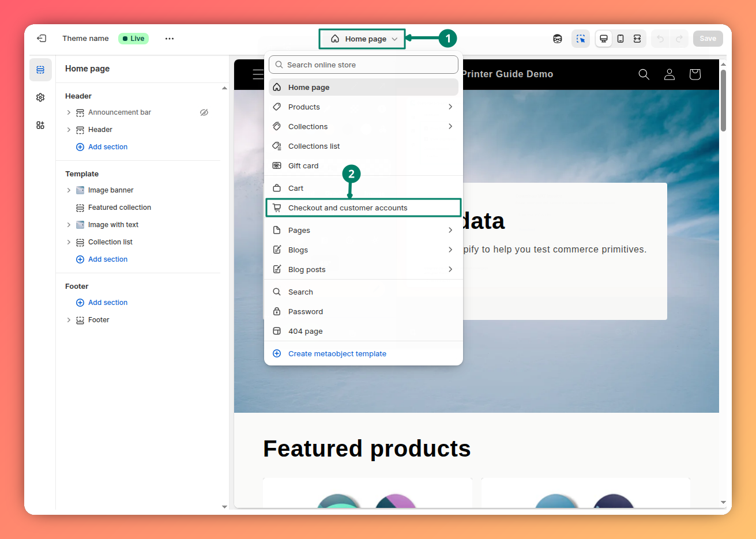Open the Theme settings panel
The width and height of the screenshot is (756, 539).
click(x=40, y=97)
